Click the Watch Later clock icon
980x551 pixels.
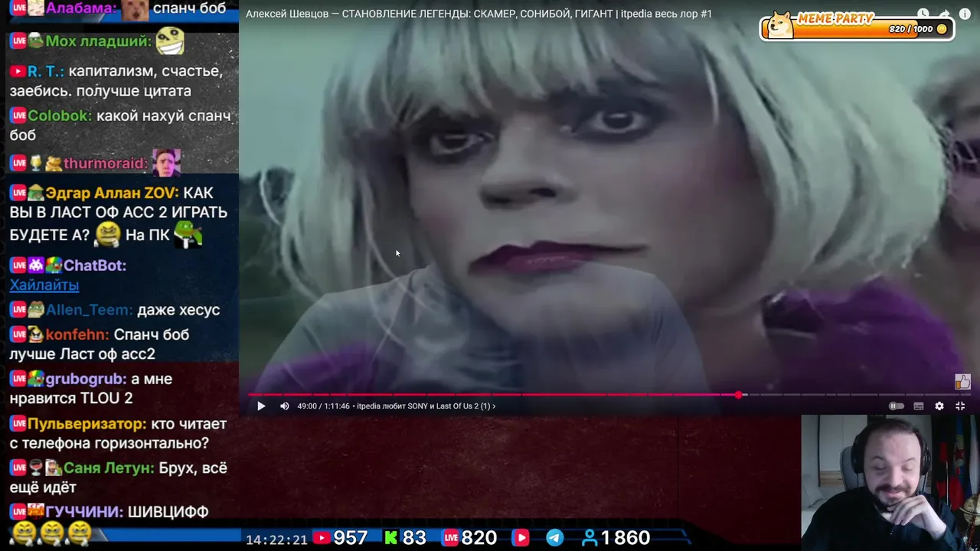tap(923, 13)
